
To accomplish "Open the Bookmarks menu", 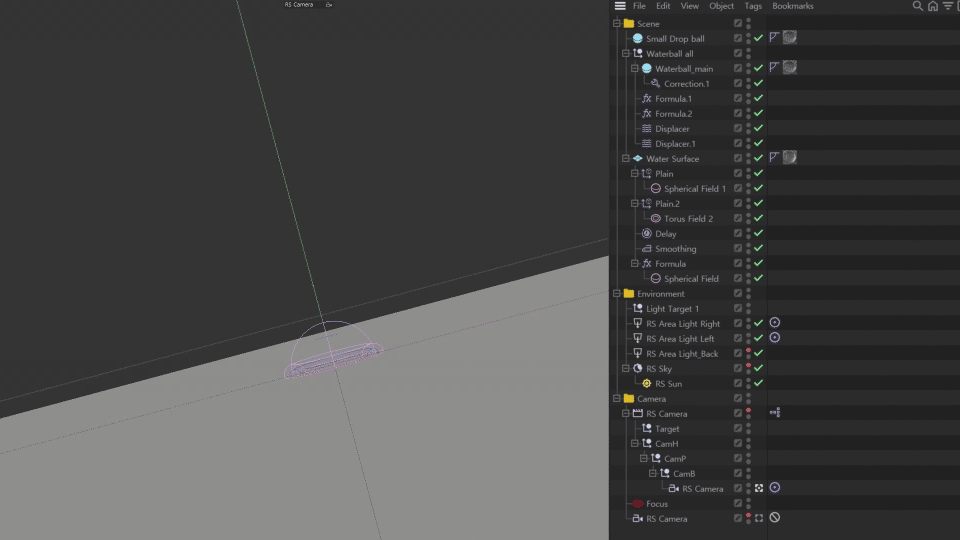I will point(793,6).
